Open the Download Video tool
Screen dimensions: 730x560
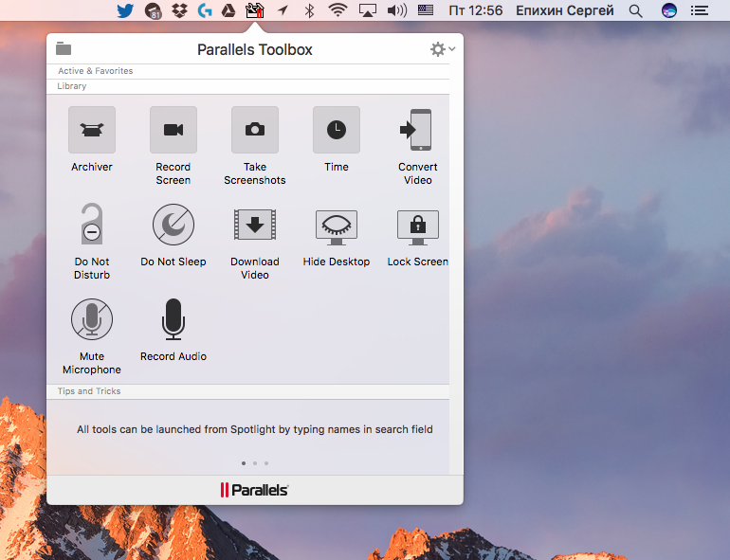tap(255, 226)
